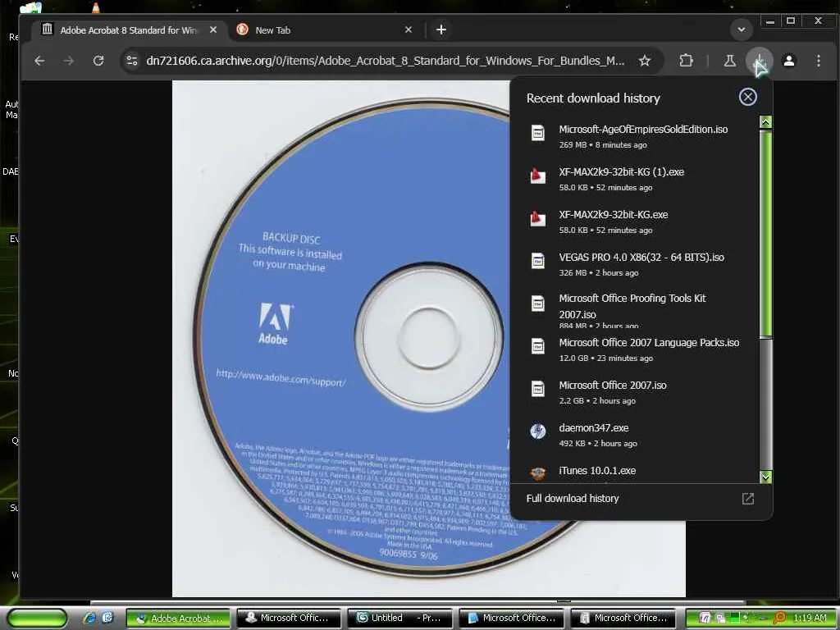Click the icon of XF-MAX2k9-32bit-KG.exe
The height and width of the screenshot is (630, 840).
(x=538, y=218)
